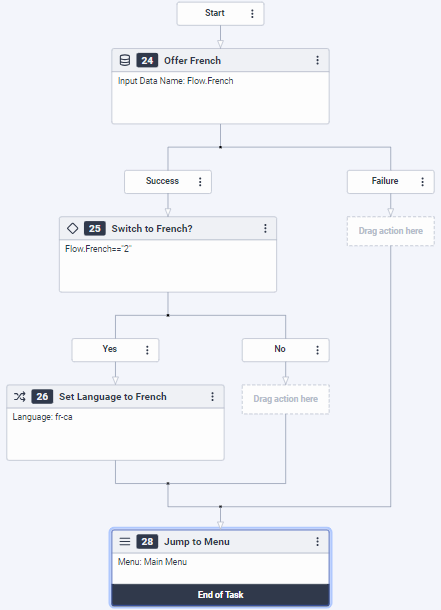
Task: Click the diamond decision icon on Switch to French
Action: point(72,228)
